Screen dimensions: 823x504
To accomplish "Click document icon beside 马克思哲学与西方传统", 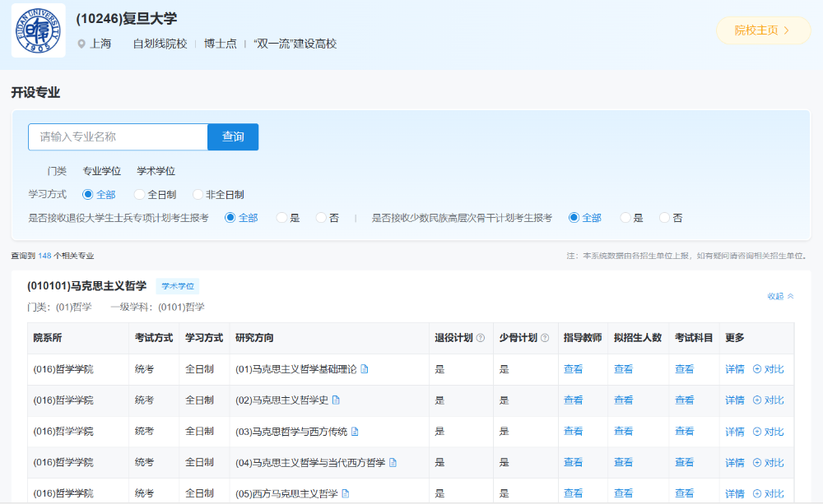I will 355,432.
